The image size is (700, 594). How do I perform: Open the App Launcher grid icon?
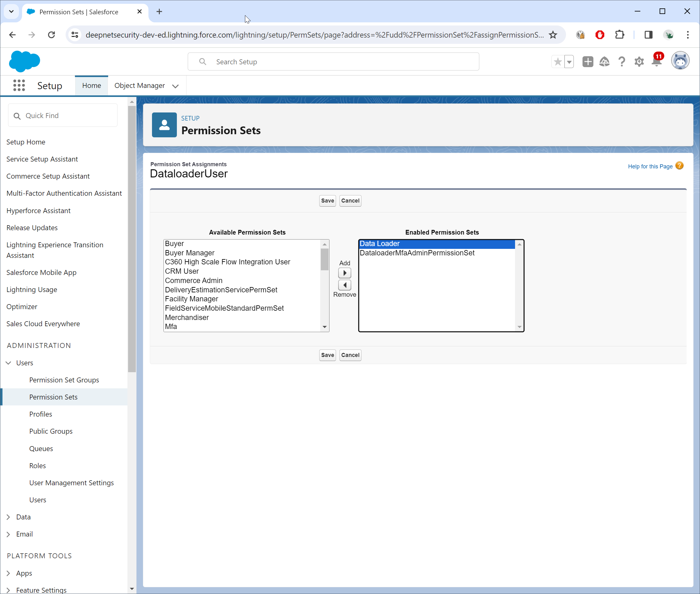coord(19,85)
